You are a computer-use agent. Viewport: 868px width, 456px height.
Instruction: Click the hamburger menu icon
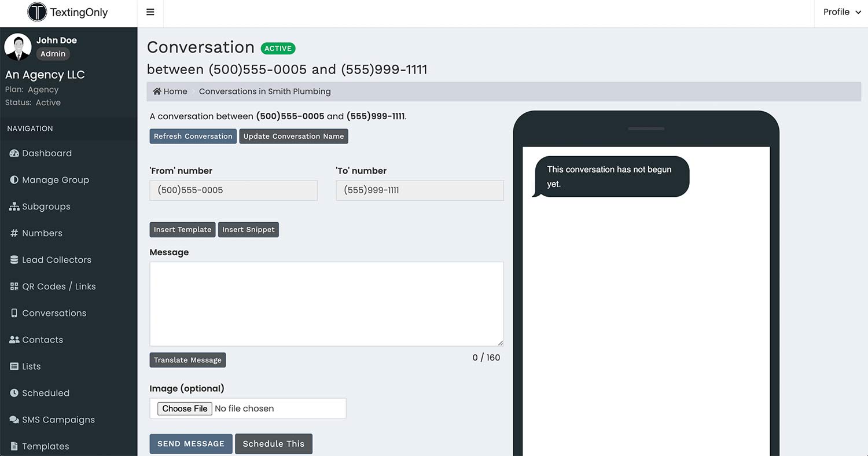[x=150, y=12]
